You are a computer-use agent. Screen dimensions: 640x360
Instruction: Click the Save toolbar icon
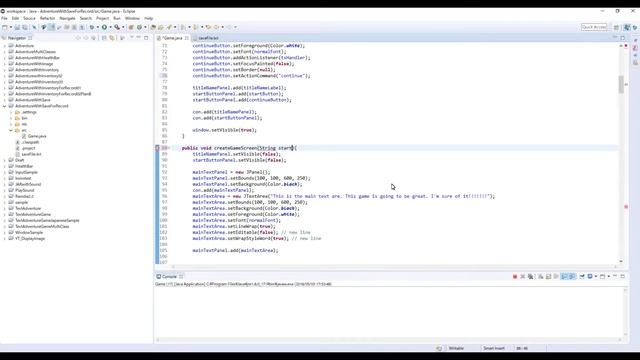17,27
